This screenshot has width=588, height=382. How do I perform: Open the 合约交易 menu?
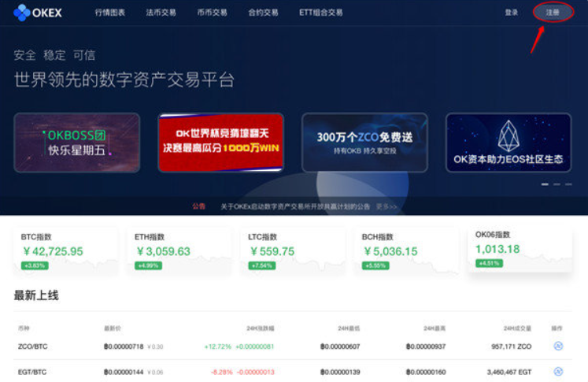263,13
